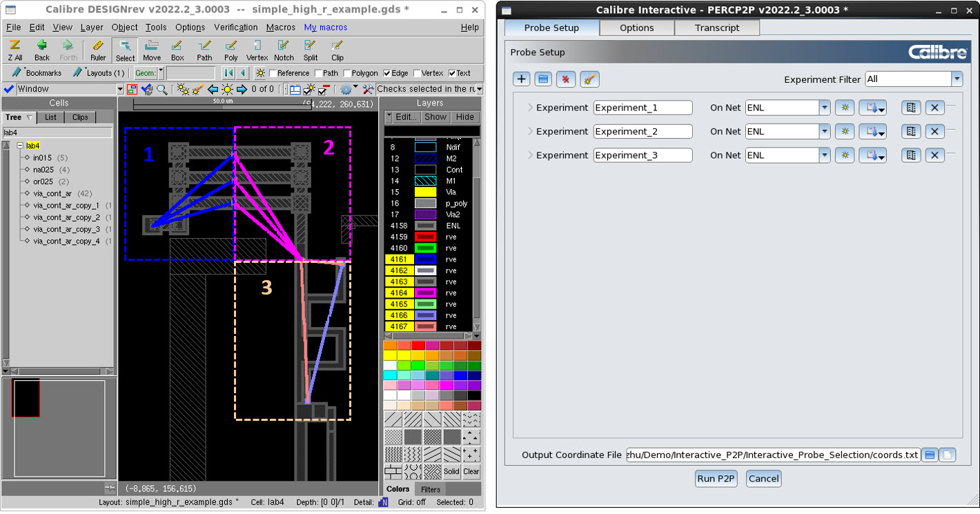Click the first-result skip arrow icon

point(228,72)
